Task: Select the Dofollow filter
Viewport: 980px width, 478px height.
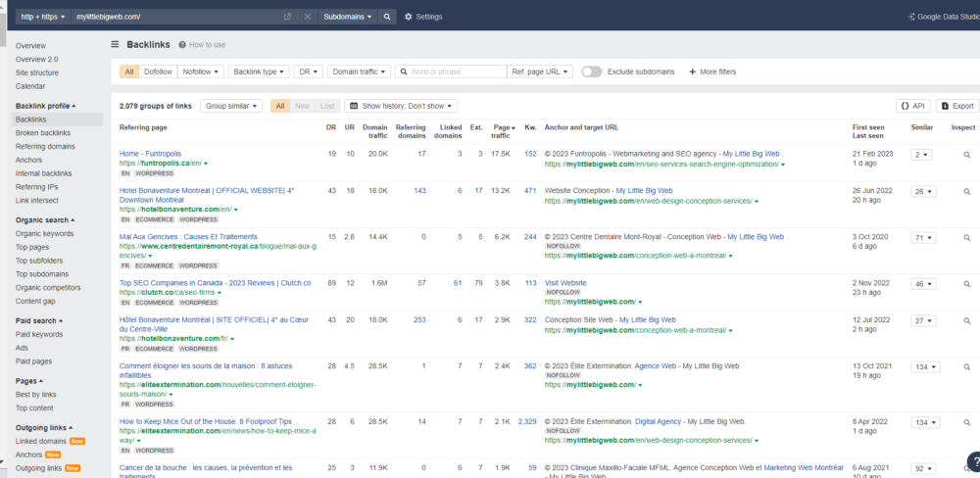Action: point(158,72)
